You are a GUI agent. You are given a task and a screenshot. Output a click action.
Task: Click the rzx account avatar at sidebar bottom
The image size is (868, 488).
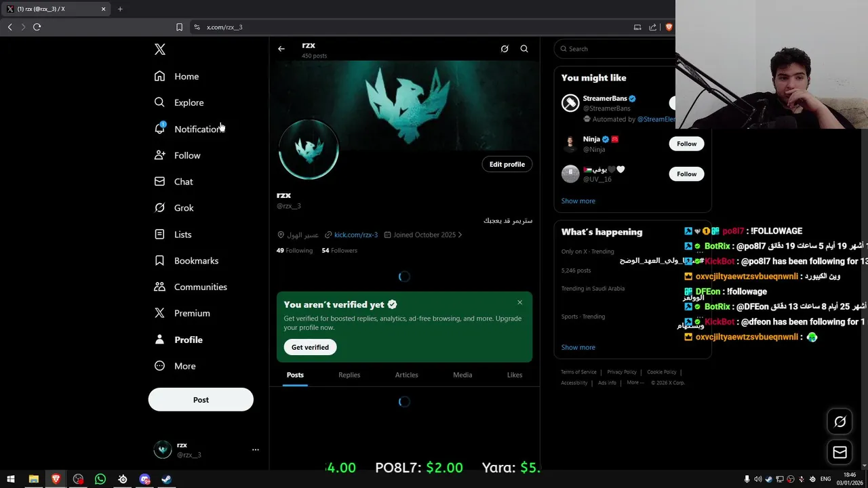click(163, 449)
